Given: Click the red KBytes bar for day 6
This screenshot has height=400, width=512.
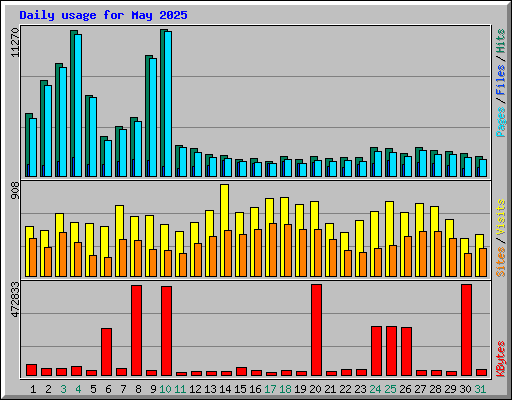Looking at the screenshot, I should pos(106,352).
